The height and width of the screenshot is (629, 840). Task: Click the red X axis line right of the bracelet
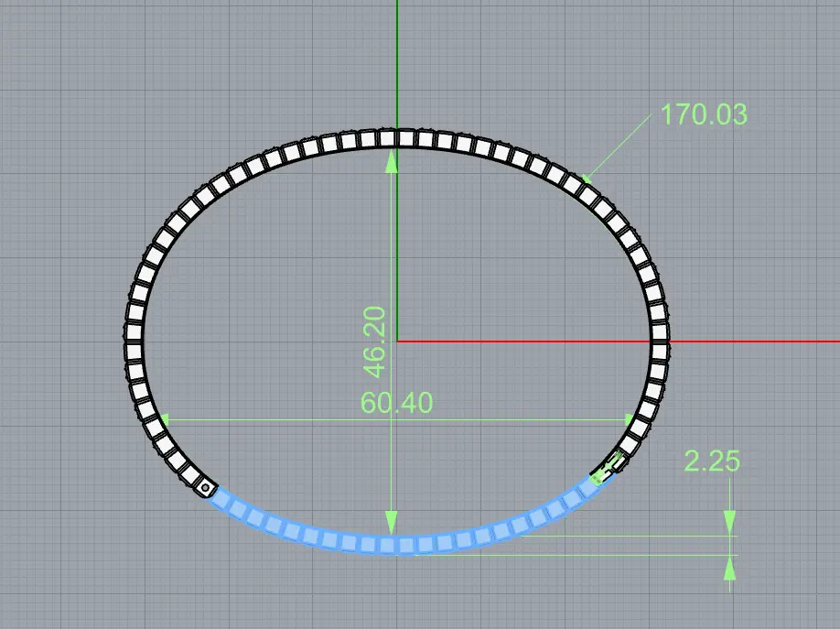pyautogui.click(x=750, y=341)
